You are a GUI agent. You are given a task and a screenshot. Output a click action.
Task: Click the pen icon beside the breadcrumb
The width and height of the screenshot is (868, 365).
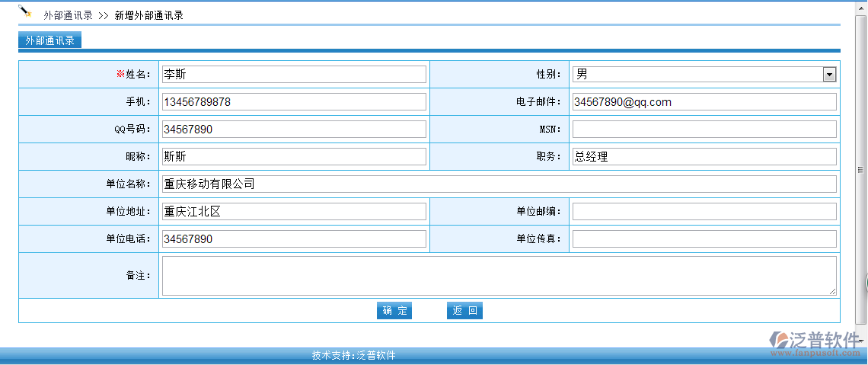pyautogui.click(x=25, y=11)
